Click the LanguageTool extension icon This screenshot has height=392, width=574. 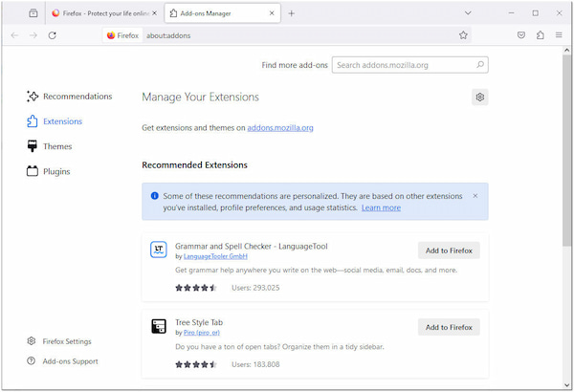pyautogui.click(x=159, y=250)
